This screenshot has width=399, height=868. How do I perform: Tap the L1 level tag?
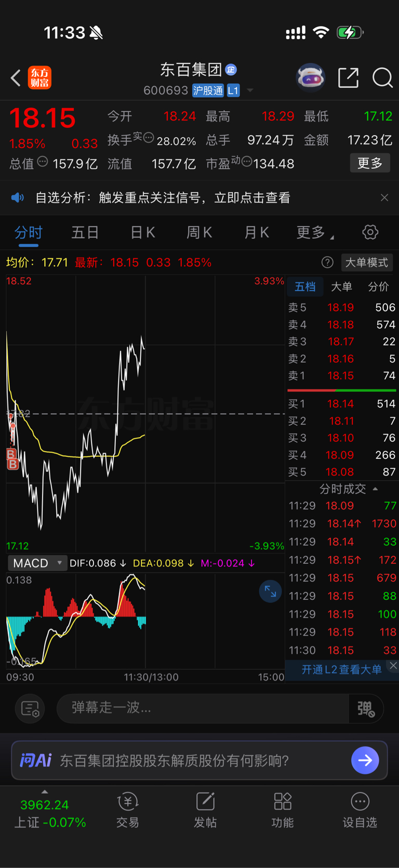point(233,90)
